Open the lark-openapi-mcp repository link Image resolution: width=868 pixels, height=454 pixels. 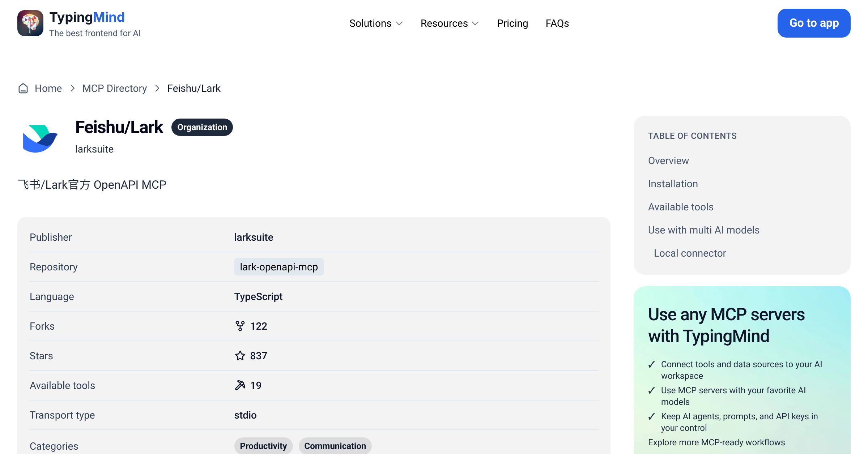click(279, 267)
